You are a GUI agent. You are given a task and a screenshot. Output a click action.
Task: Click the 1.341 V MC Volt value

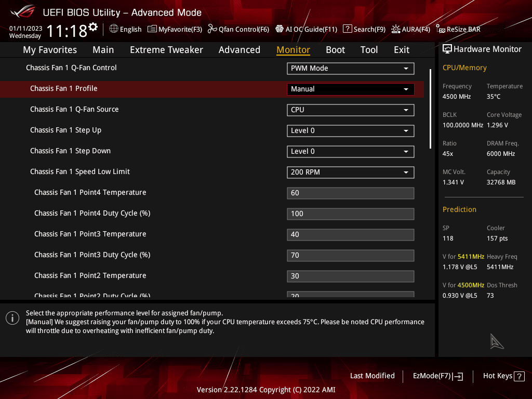pos(453,182)
